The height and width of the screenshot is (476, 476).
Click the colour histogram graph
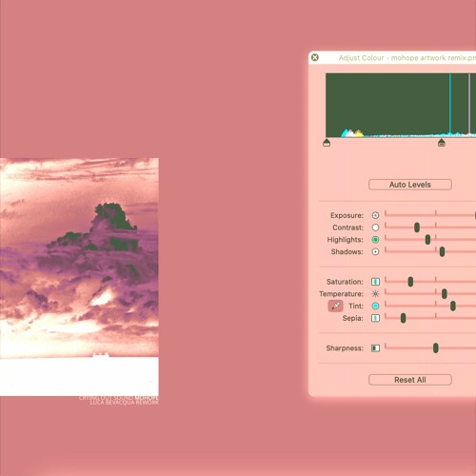pyautogui.click(x=401, y=106)
